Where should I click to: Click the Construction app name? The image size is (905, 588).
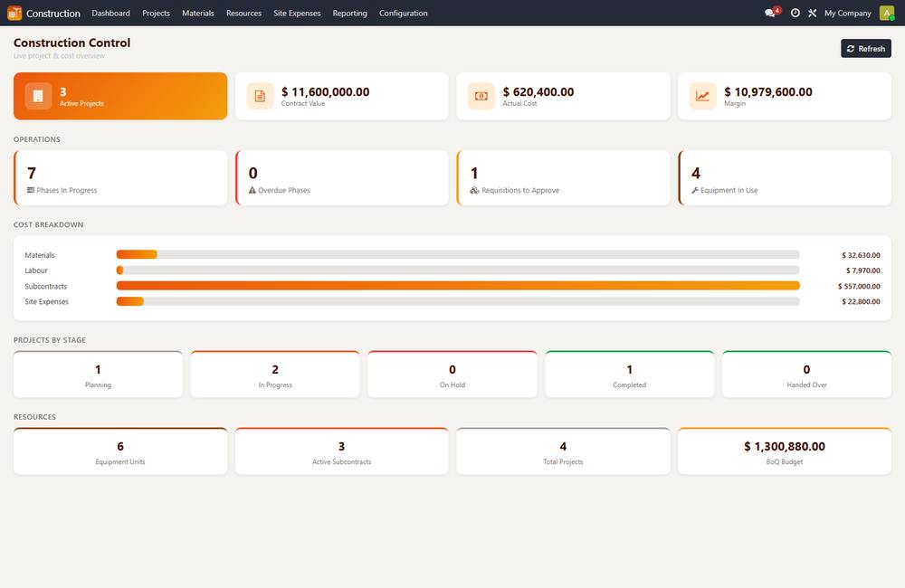(53, 13)
